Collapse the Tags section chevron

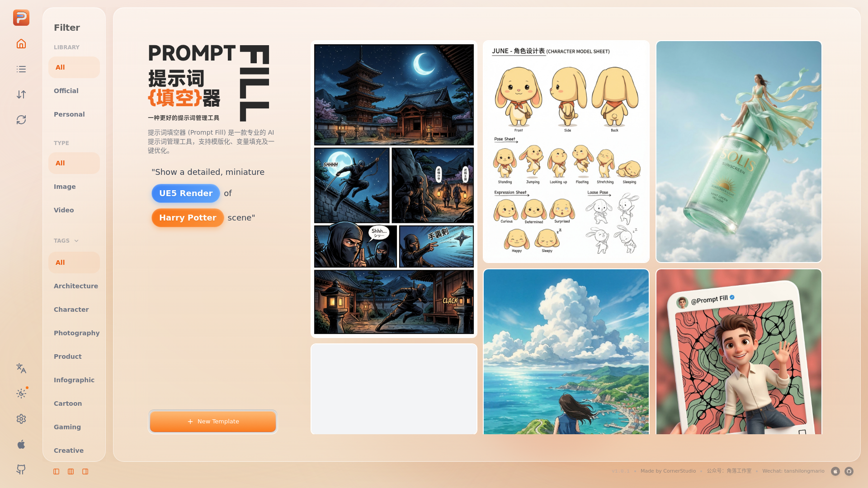click(x=76, y=241)
